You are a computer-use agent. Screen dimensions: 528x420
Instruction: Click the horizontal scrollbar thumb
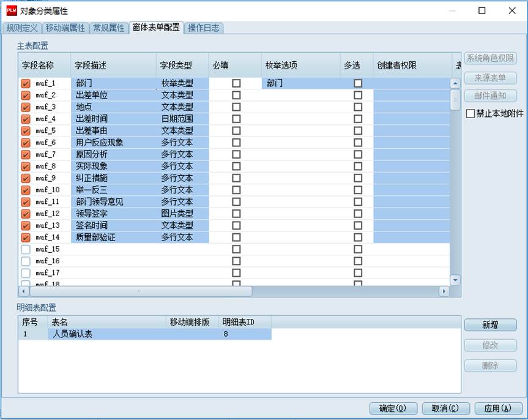pyautogui.click(x=140, y=291)
